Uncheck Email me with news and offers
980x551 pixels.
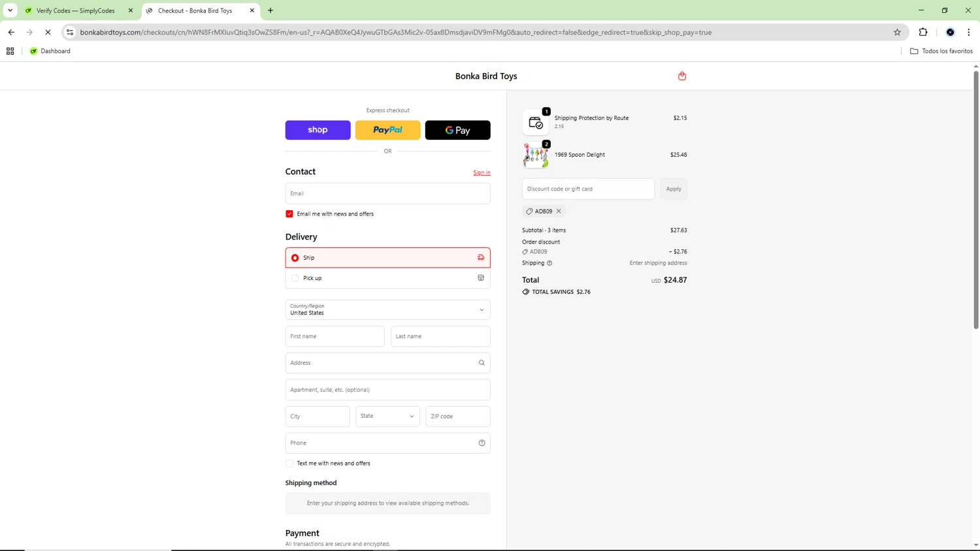pos(289,214)
